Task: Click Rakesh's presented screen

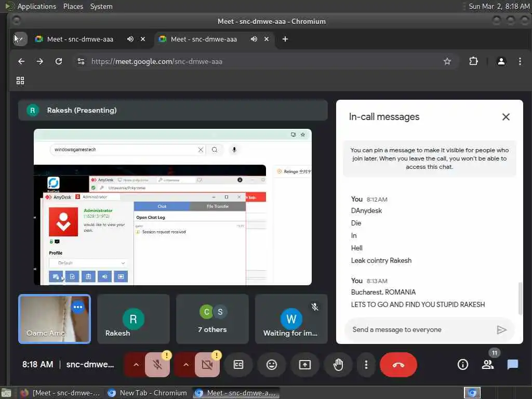Action: pos(172,207)
